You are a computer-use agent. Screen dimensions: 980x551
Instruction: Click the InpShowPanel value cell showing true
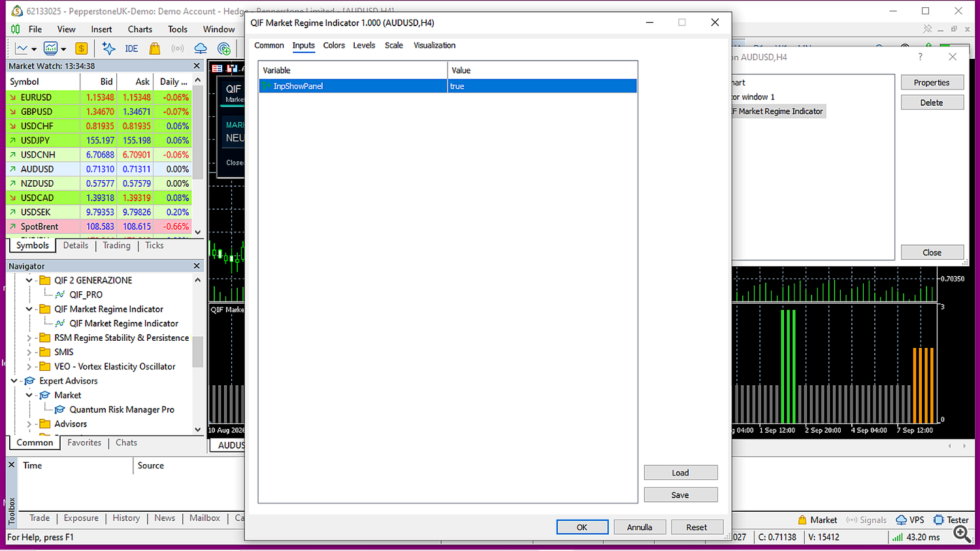(x=542, y=86)
